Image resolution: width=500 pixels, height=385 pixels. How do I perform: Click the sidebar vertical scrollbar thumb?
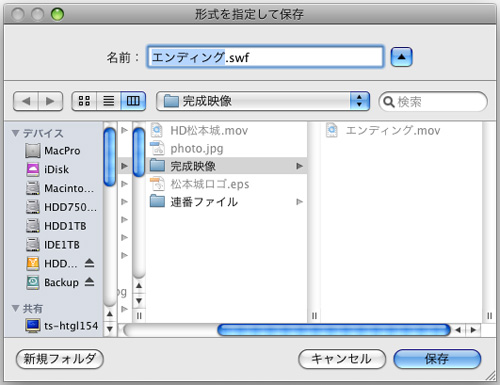pos(109,157)
